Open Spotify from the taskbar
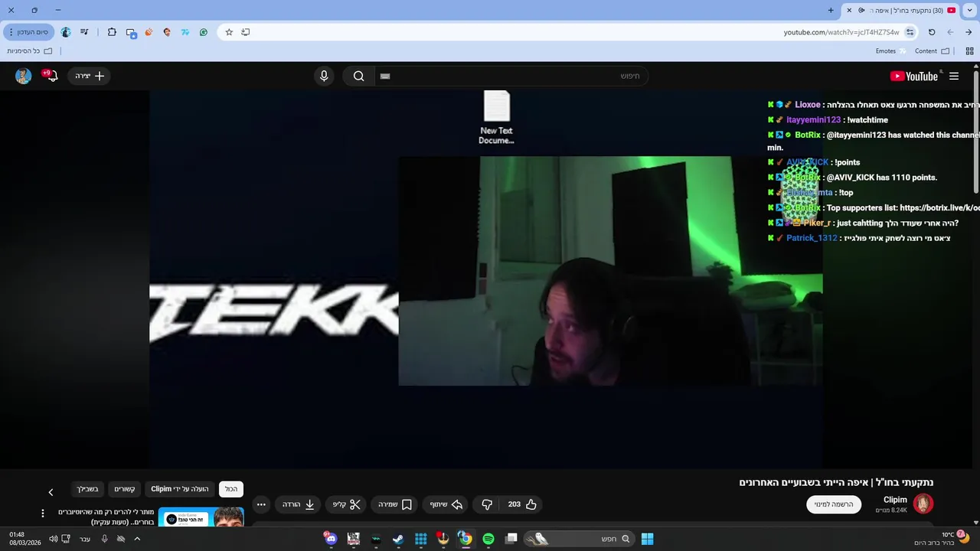Viewport: 980px width, 551px height. coord(488,539)
